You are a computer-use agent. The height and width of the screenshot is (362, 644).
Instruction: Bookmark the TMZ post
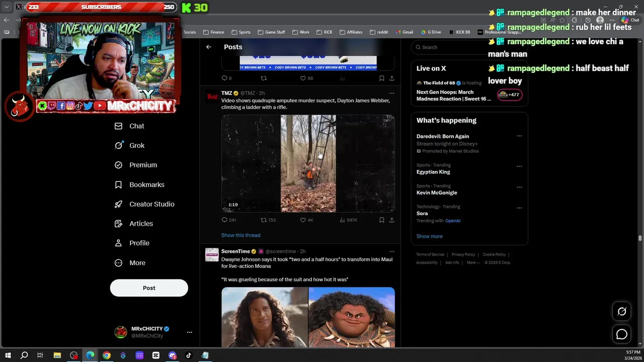click(x=381, y=220)
